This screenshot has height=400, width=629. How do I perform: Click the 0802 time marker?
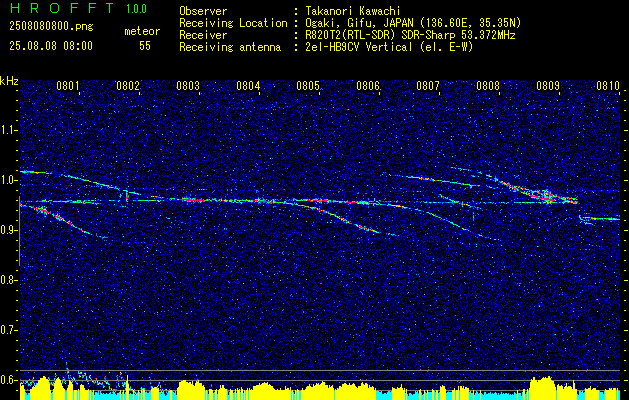[128, 86]
